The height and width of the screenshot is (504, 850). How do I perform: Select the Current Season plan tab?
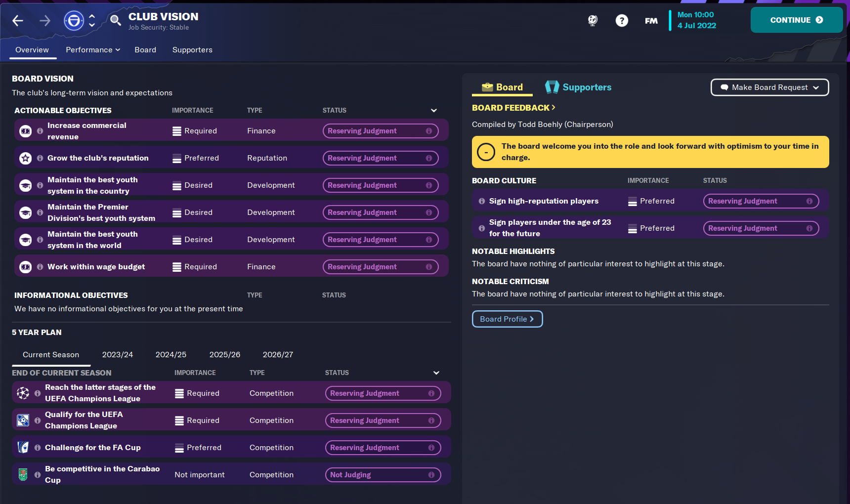coord(51,355)
